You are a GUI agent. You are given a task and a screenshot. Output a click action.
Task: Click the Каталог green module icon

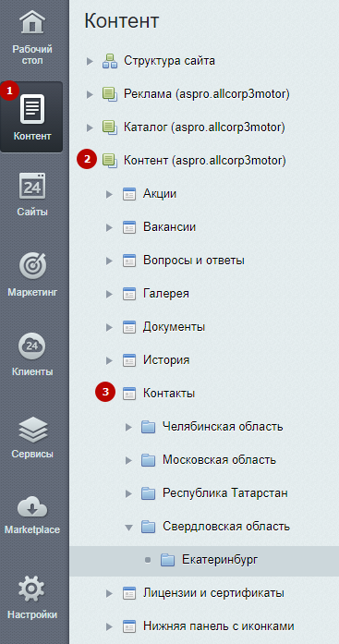click(x=110, y=128)
